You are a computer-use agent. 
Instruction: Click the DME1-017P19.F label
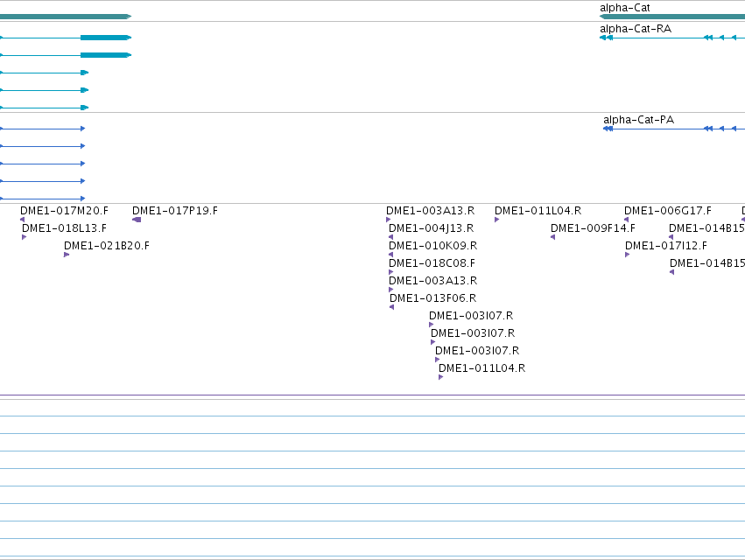point(175,210)
